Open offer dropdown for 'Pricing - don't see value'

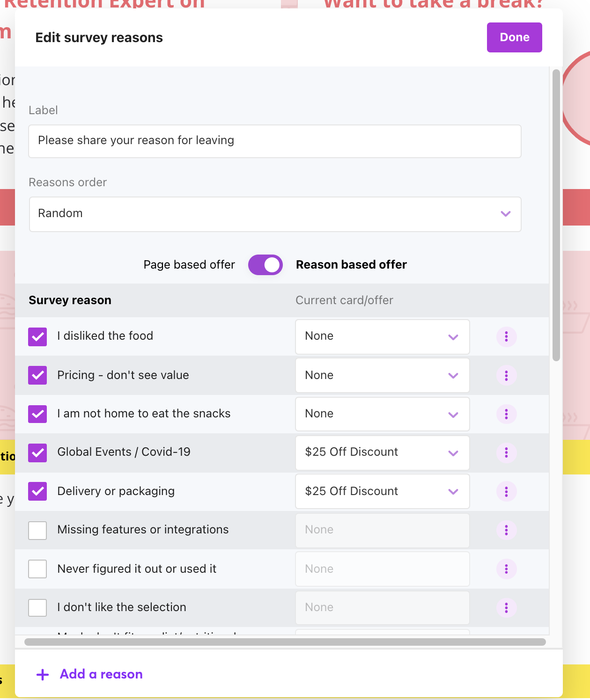[382, 375]
